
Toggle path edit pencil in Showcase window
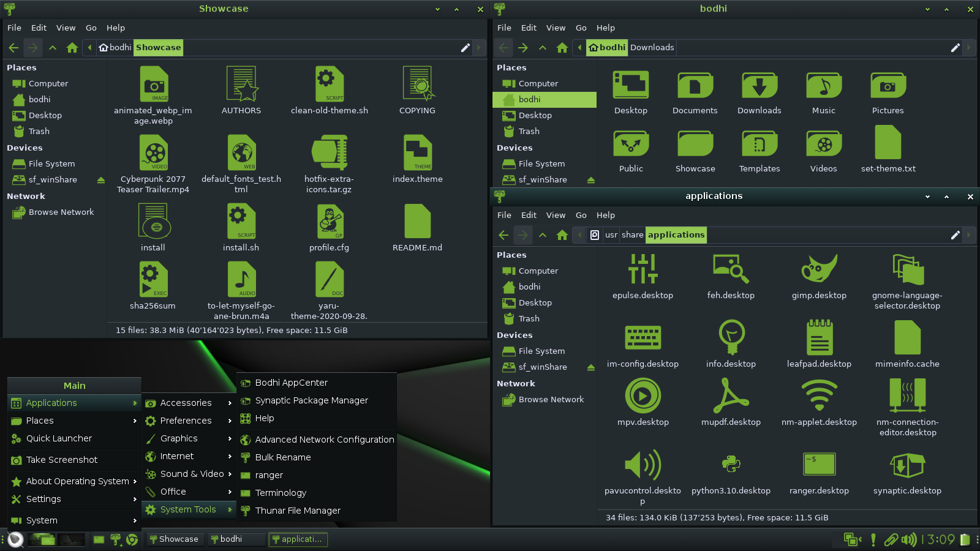pyautogui.click(x=466, y=48)
